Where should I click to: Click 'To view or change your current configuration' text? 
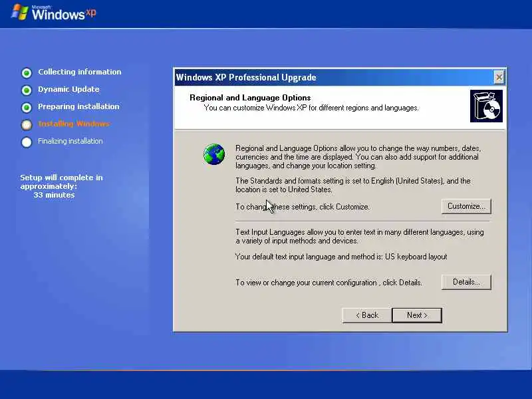tap(329, 283)
